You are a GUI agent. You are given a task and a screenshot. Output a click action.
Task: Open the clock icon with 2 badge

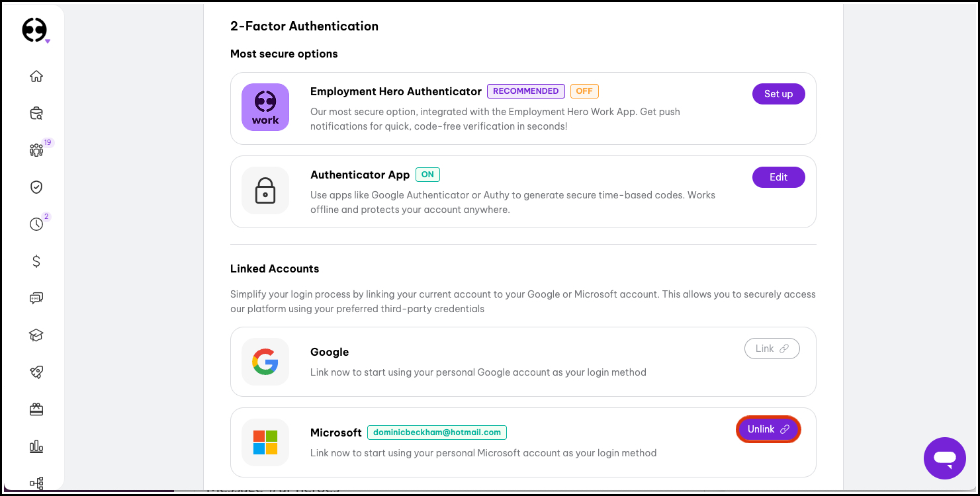pyautogui.click(x=36, y=224)
